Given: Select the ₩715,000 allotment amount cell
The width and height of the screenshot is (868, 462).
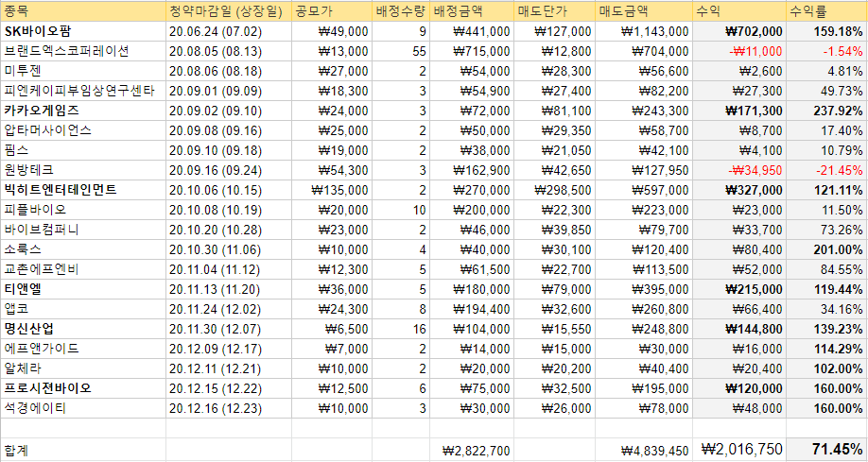Looking at the screenshot, I should click(x=472, y=51).
